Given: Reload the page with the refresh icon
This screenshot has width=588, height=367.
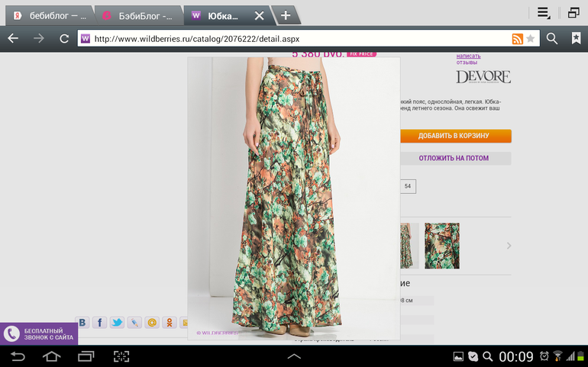Looking at the screenshot, I should point(64,38).
